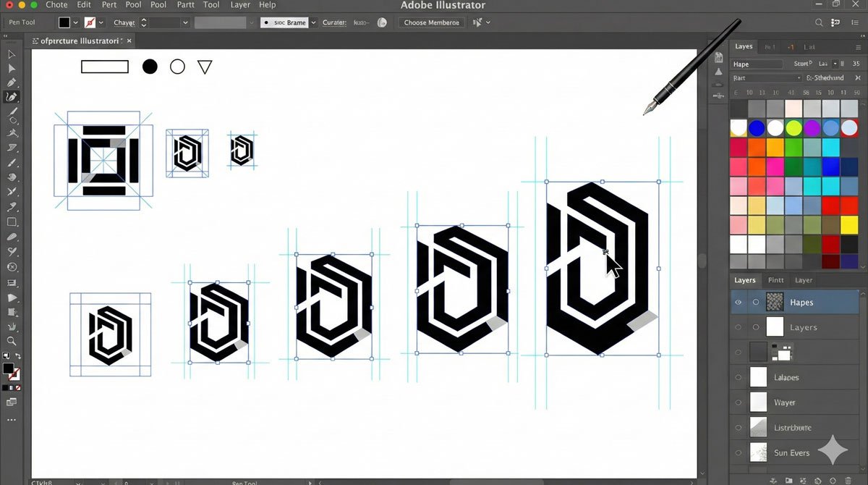Click the Choose Memberoe button
This screenshot has width=868, height=485.
[431, 22]
